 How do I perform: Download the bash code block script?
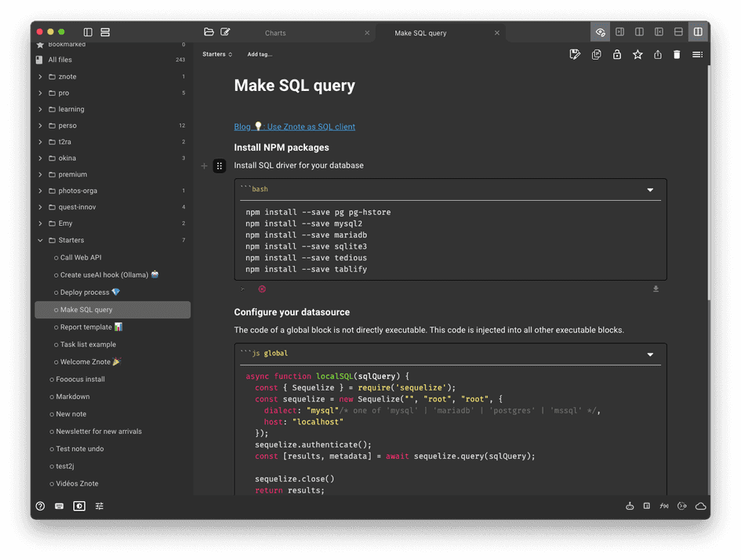click(x=656, y=289)
